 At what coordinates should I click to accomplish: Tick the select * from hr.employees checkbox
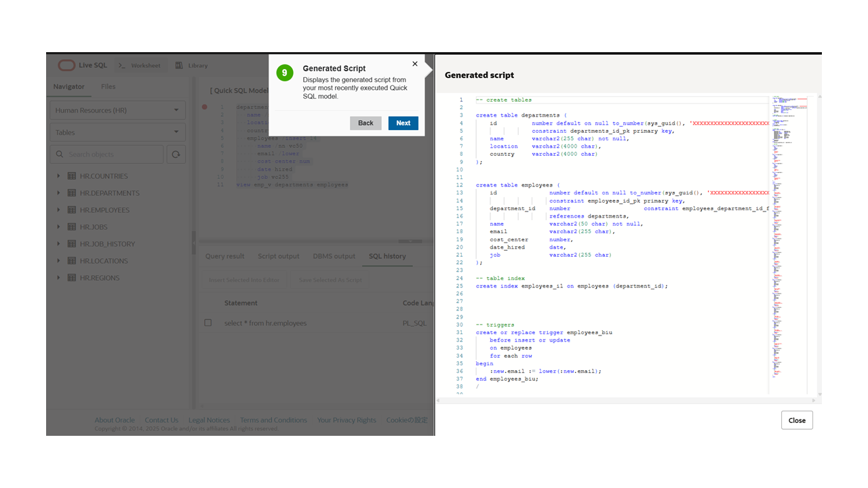[208, 323]
